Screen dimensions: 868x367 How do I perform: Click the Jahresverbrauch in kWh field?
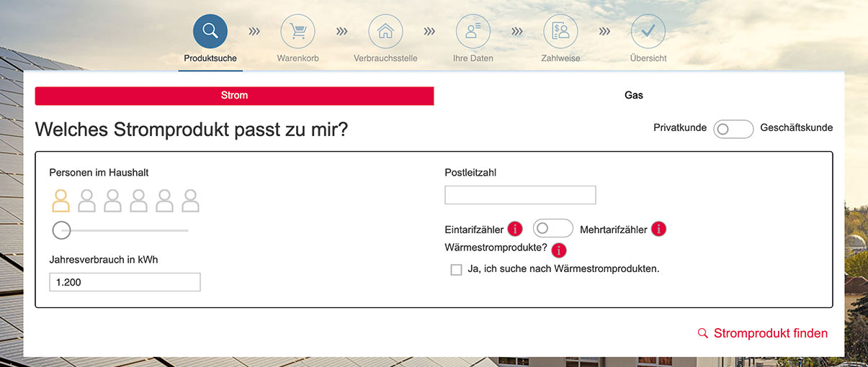click(125, 282)
